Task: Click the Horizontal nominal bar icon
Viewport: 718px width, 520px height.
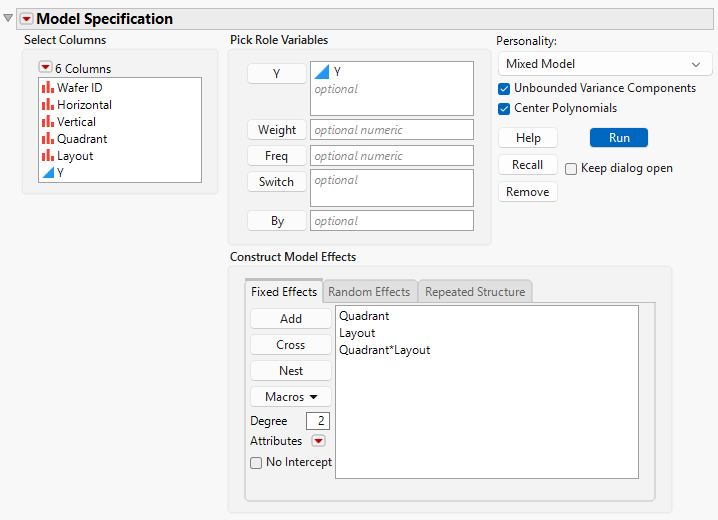Action: (x=48, y=105)
